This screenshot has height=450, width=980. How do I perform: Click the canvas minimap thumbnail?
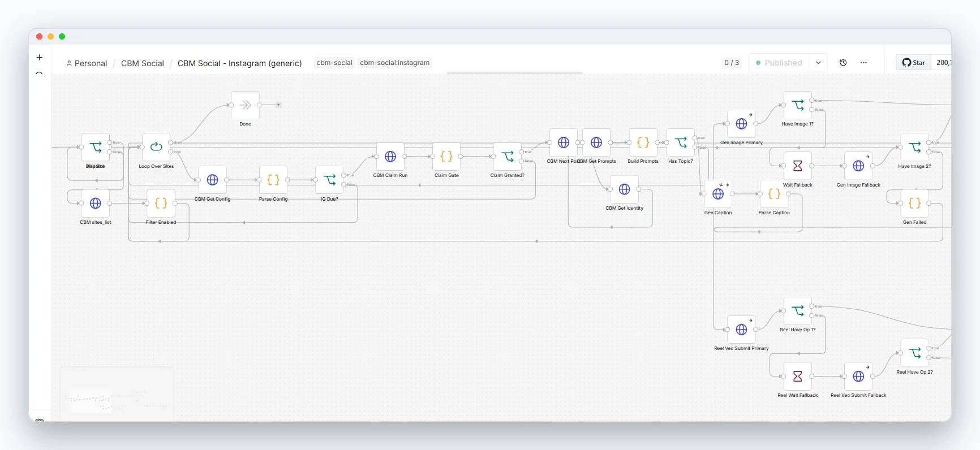point(117,394)
